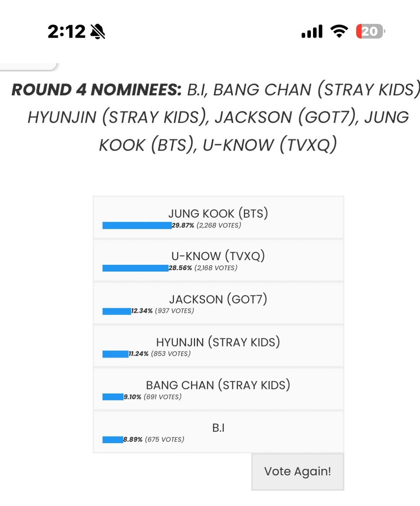This screenshot has height=506, width=420.
Task: Click the partially visible tab at top left
Action: (x=28, y=65)
